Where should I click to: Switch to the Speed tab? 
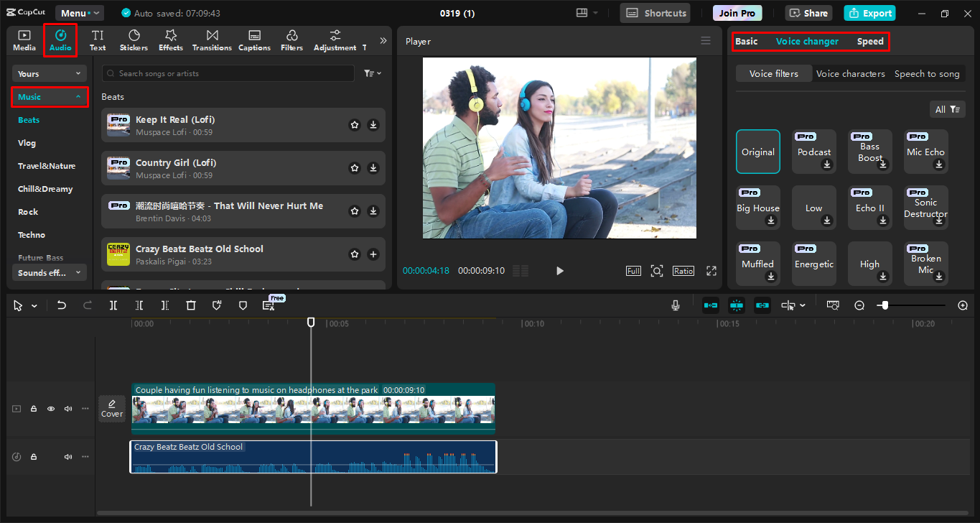point(869,41)
